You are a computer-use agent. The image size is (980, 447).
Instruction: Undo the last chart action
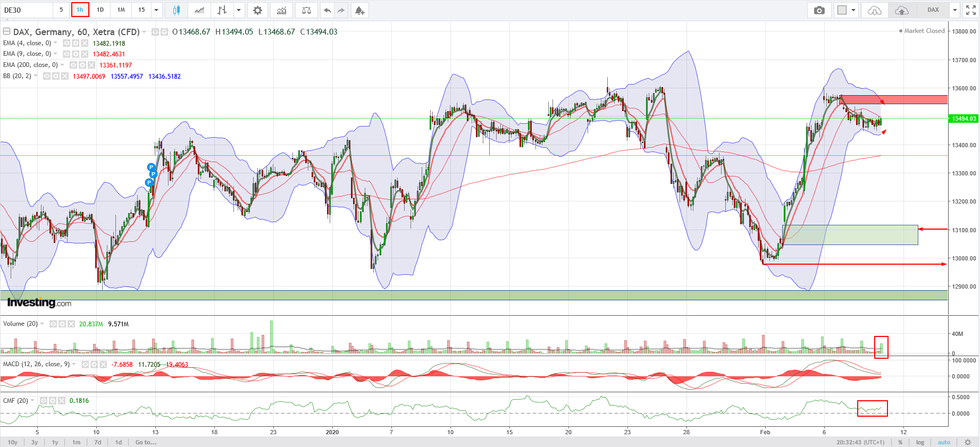click(x=327, y=10)
